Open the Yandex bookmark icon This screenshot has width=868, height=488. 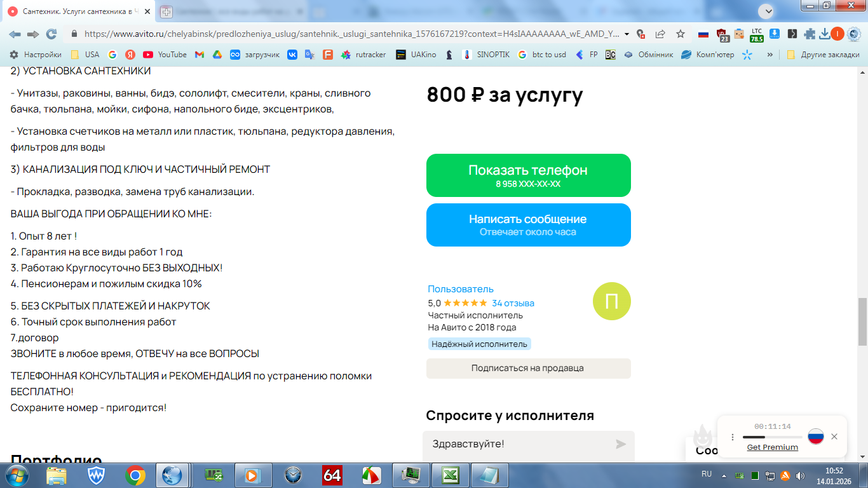pyautogui.click(x=130, y=55)
